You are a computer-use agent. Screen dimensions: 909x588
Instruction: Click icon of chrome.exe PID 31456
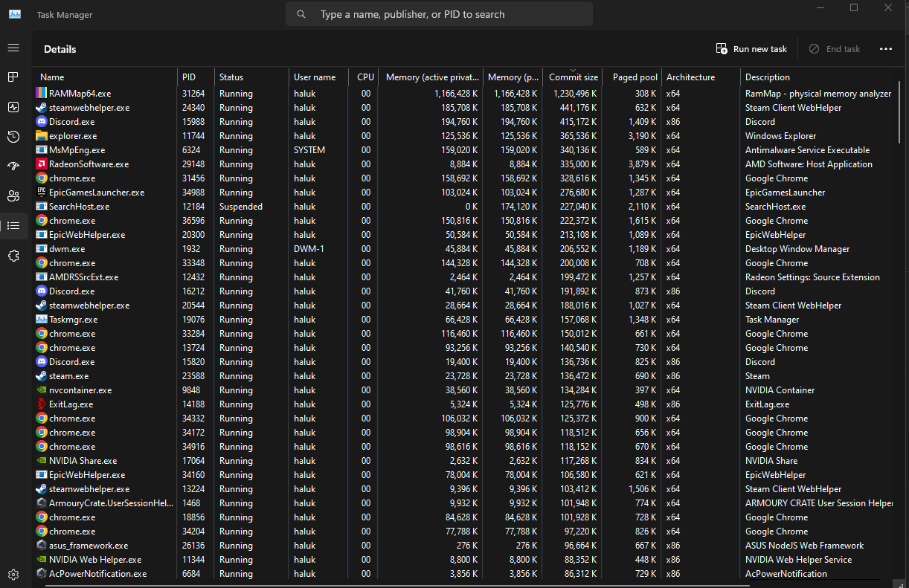pos(42,178)
